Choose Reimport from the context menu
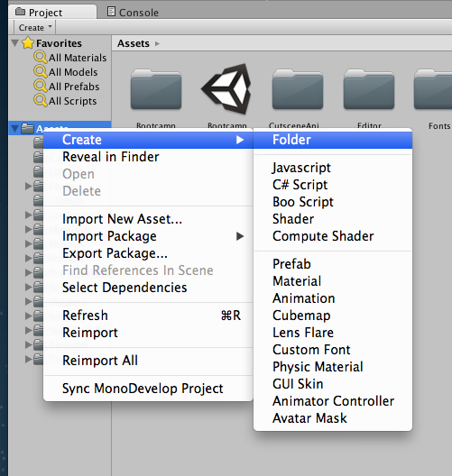452x476 pixels. click(148, 333)
